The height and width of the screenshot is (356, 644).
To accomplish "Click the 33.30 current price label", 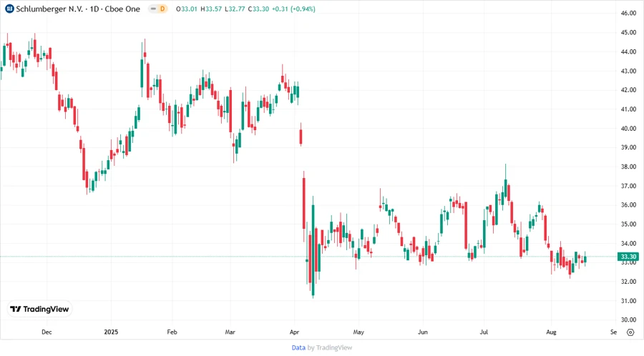I will pyautogui.click(x=629, y=257).
